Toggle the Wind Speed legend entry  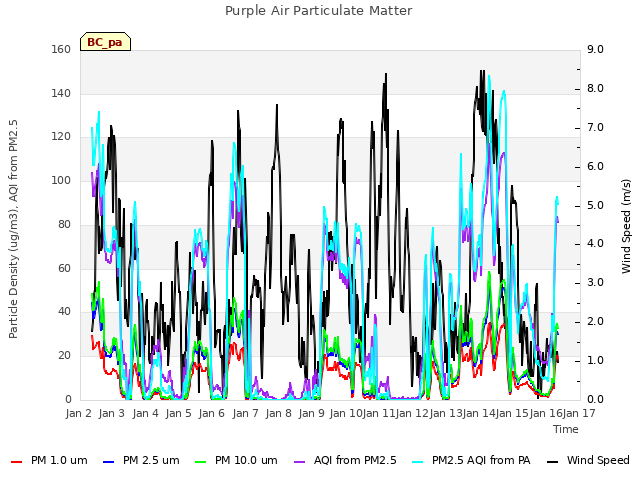tap(588, 460)
